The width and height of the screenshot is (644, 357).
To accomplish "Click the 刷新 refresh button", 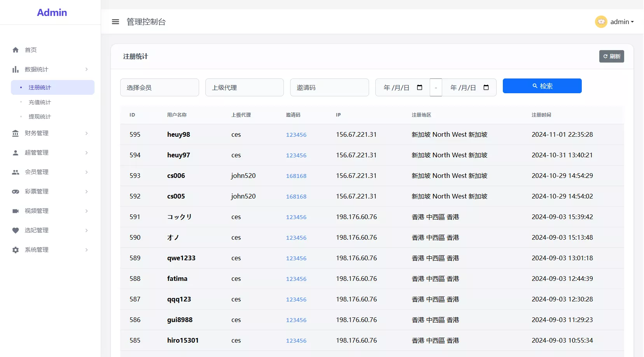I will pyautogui.click(x=611, y=56).
